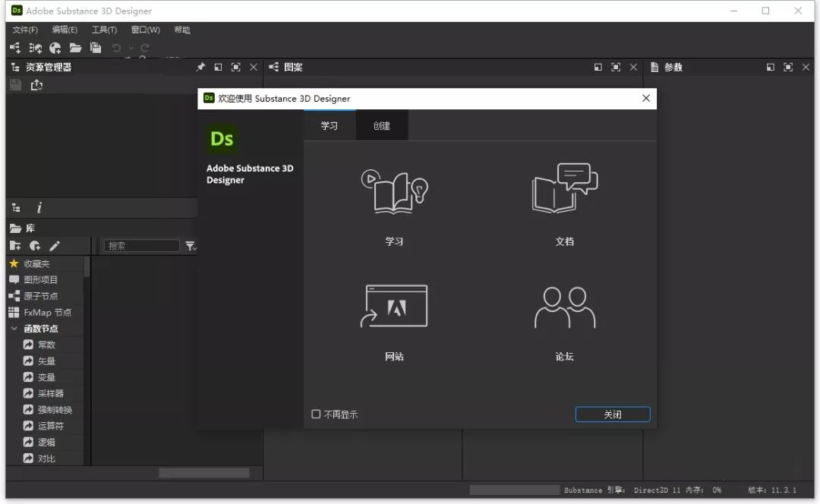The height and width of the screenshot is (504, 820).
Task: Open the 网站 website tile
Action: coord(394,322)
